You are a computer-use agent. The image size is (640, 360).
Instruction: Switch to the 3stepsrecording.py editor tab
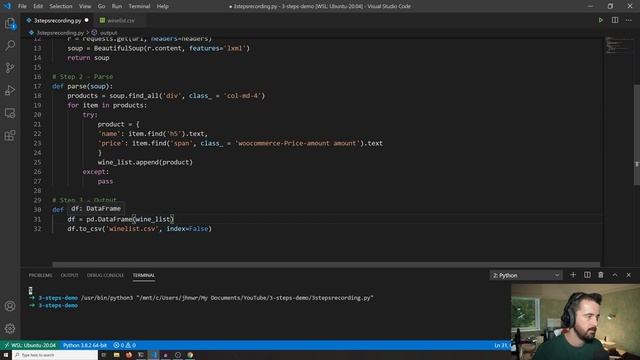coord(57,20)
